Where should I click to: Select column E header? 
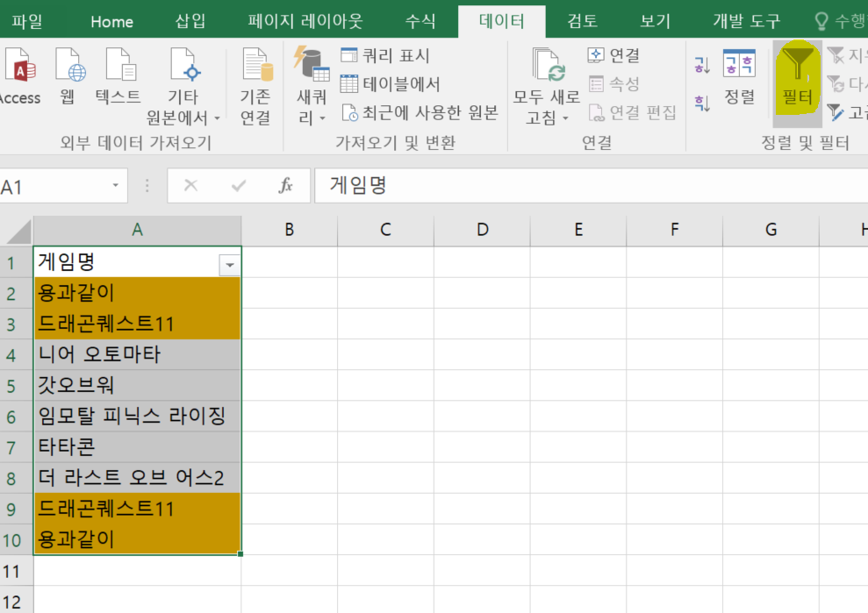578,230
